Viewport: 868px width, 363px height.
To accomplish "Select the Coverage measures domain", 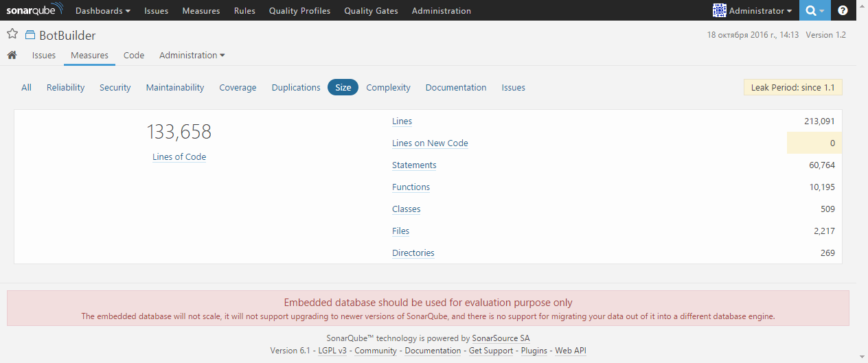I will pos(238,87).
